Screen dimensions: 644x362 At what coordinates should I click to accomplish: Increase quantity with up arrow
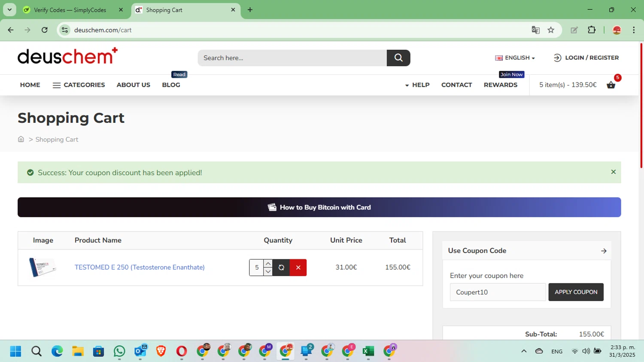coord(268,264)
